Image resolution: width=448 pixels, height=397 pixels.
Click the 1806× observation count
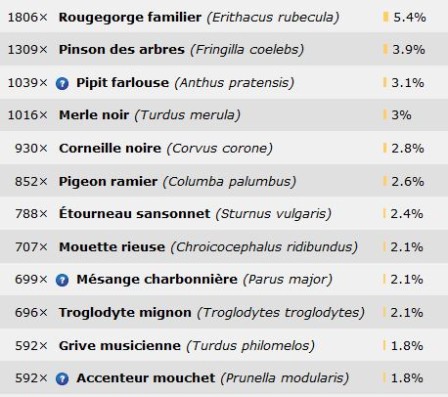tap(28, 17)
